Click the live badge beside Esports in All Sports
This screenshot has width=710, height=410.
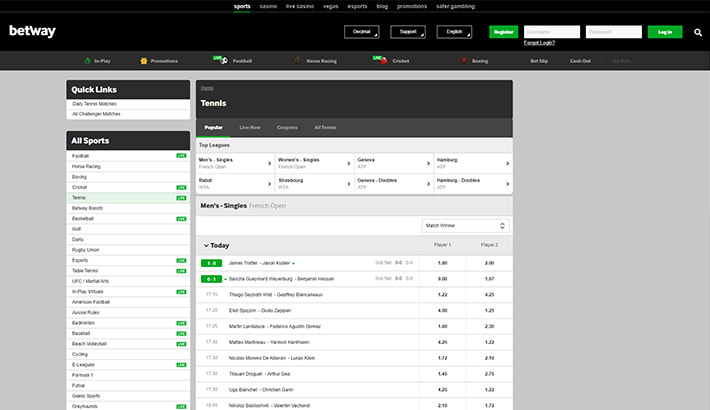point(181,260)
